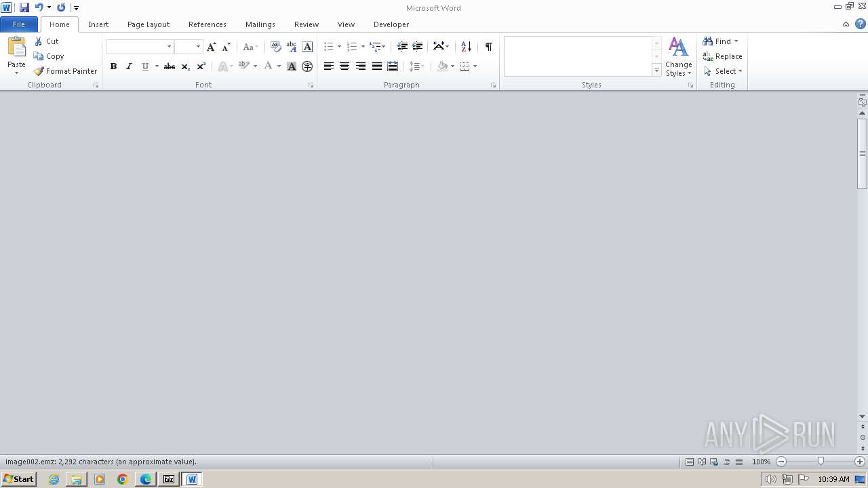Toggle Align Text Right
This screenshot has width=868, height=488.
pos(361,66)
